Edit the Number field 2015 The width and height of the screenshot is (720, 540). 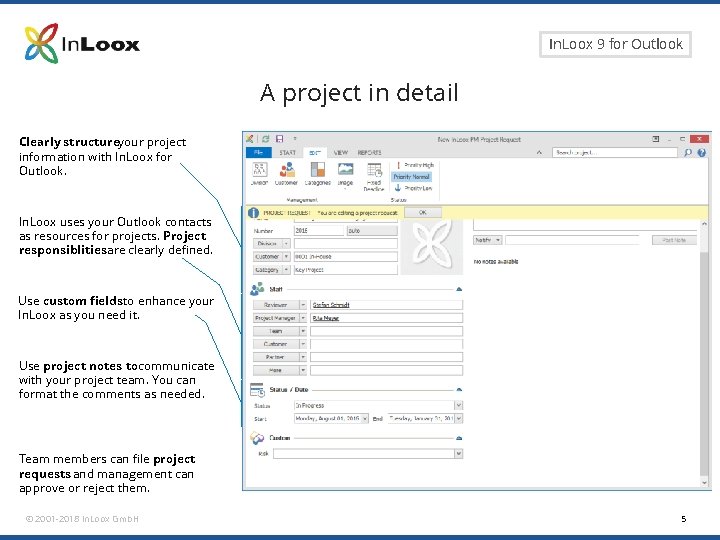coord(319,231)
